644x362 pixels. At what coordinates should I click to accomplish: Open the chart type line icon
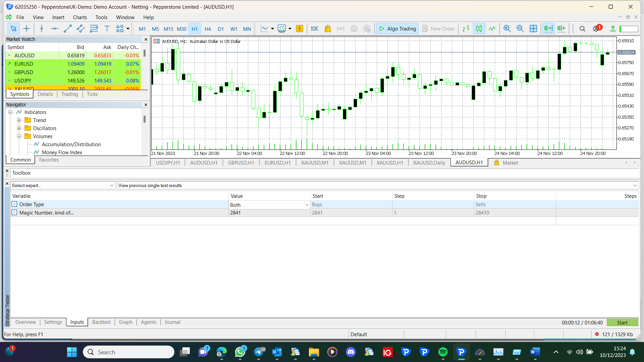pyautogui.click(x=265, y=29)
